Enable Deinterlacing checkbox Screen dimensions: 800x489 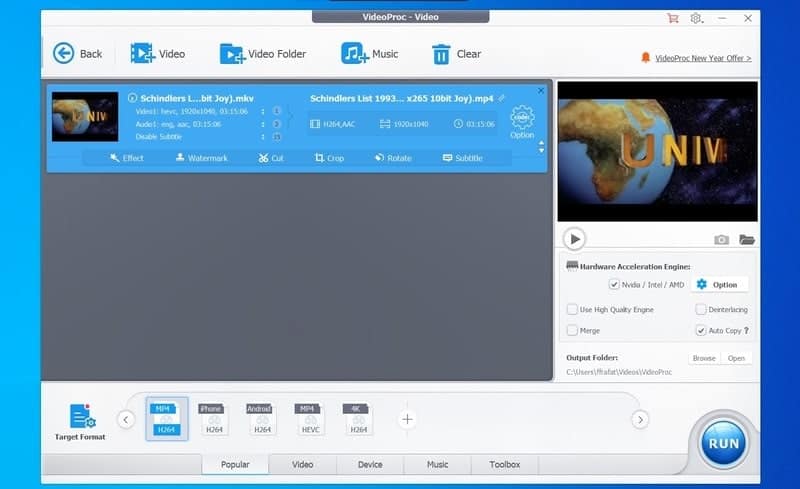pyautogui.click(x=701, y=309)
